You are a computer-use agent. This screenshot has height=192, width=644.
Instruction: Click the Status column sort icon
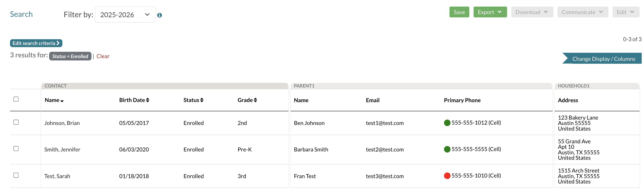click(202, 100)
